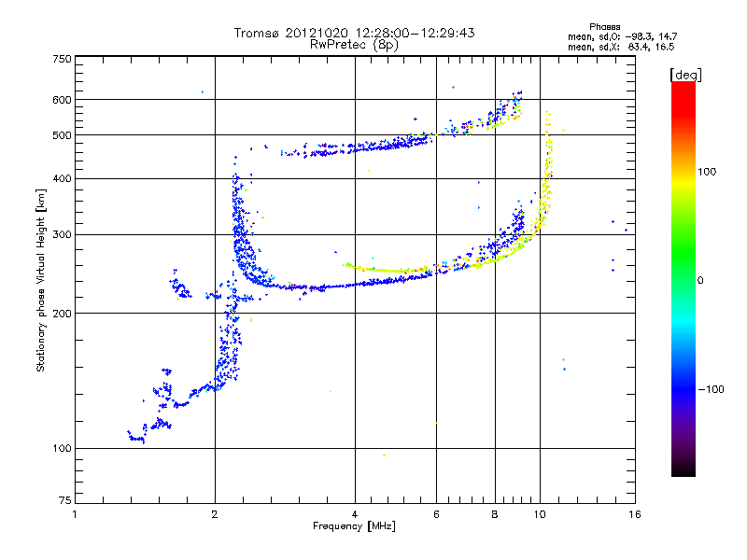Click the colorbar '0' tick label
This screenshot has height=560, width=747.
(x=700, y=281)
